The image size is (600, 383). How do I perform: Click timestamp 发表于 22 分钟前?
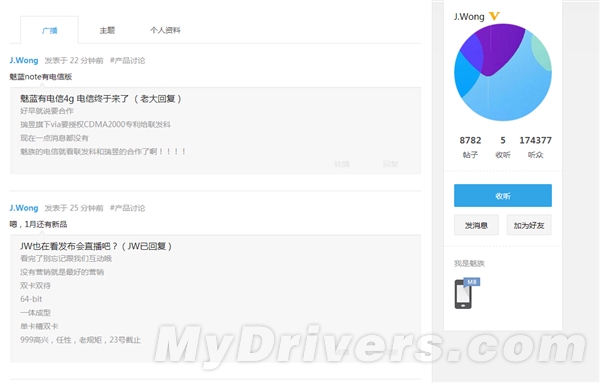click(74, 60)
